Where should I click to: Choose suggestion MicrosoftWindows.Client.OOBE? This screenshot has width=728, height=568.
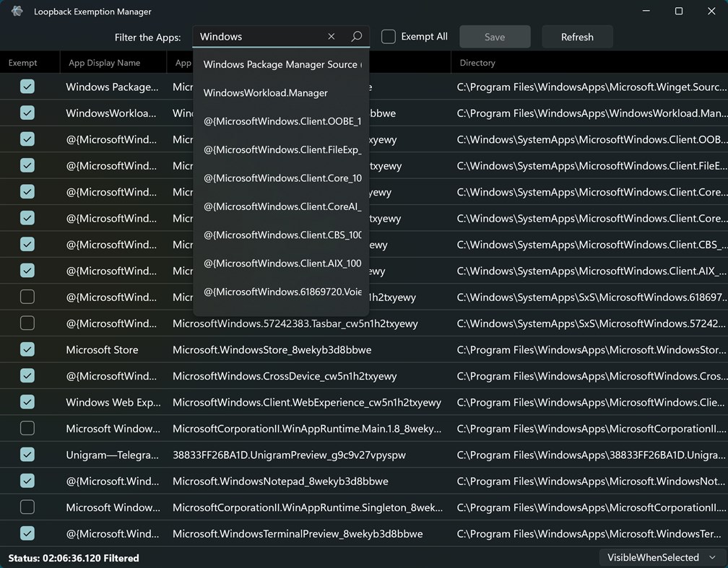point(282,121)
